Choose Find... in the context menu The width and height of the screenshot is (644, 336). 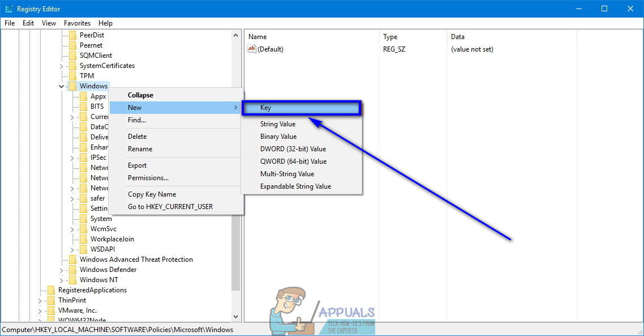point(176,120)
